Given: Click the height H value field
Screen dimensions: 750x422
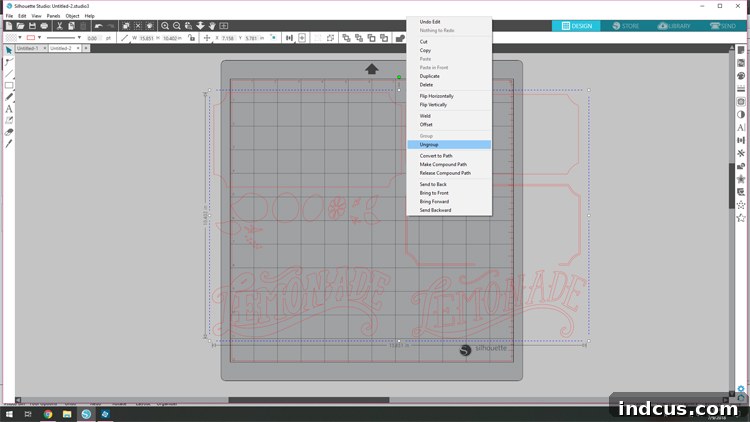Looking at the screenshot, I should pos(170,38).
